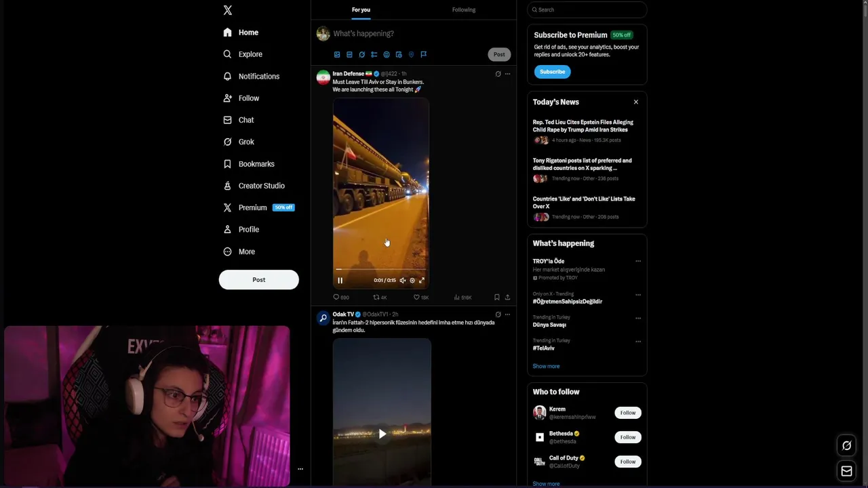Viewport: 868px width, 488px height.
Task: Follow Bethesda
Action: [628, 437]
